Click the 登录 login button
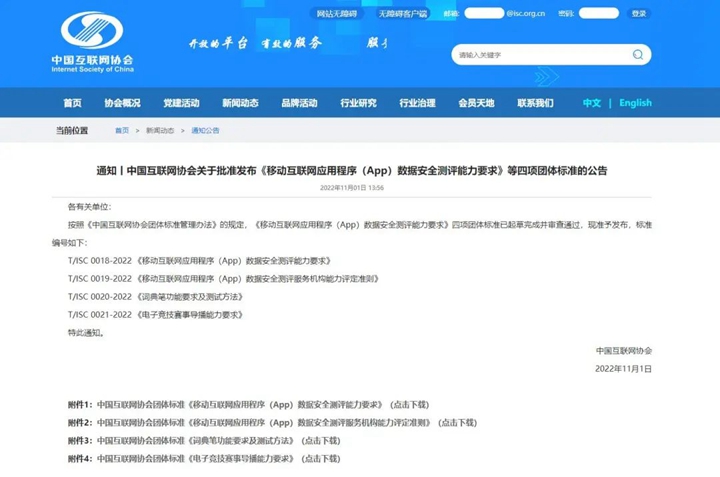 click(639, 13)
